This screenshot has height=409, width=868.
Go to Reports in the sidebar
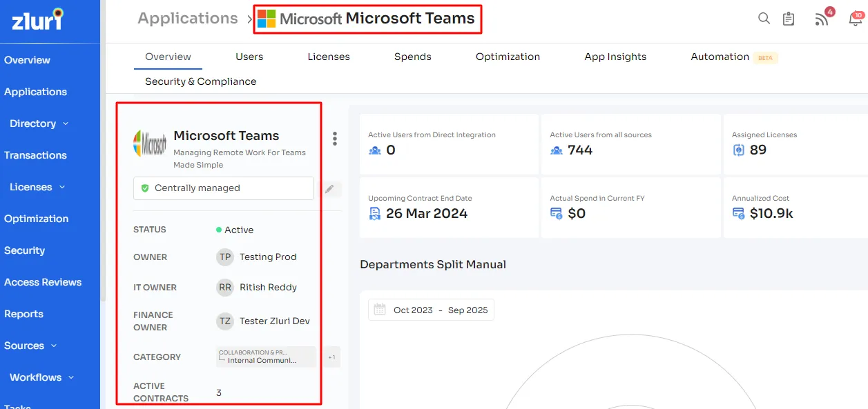[x=23, y=314]
